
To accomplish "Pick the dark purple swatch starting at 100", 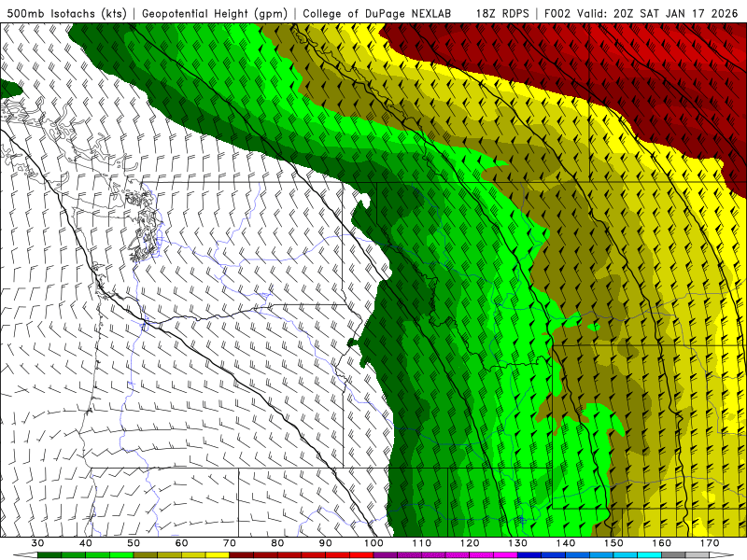I will [386, 555].
